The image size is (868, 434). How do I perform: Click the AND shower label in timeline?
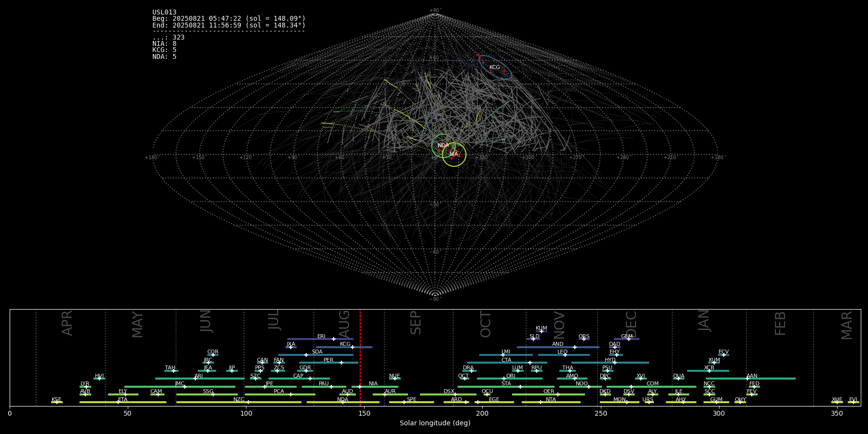(558, 344)
